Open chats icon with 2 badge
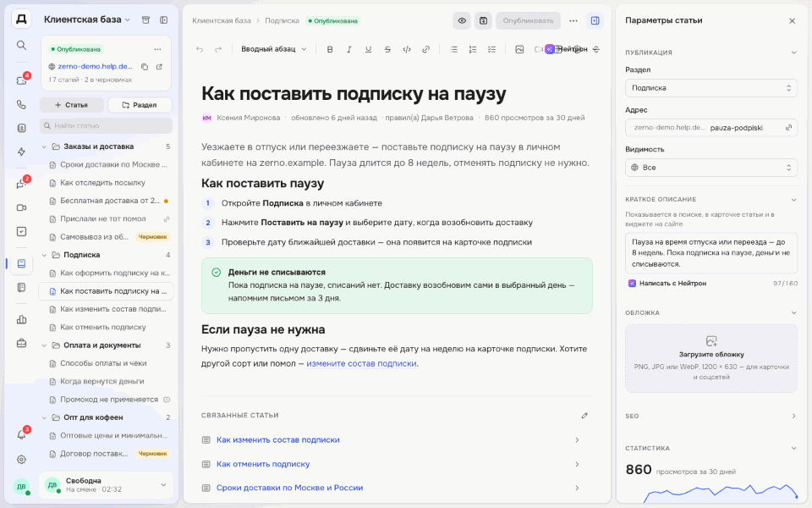The image size is (812, 508). tap(21, 184)
